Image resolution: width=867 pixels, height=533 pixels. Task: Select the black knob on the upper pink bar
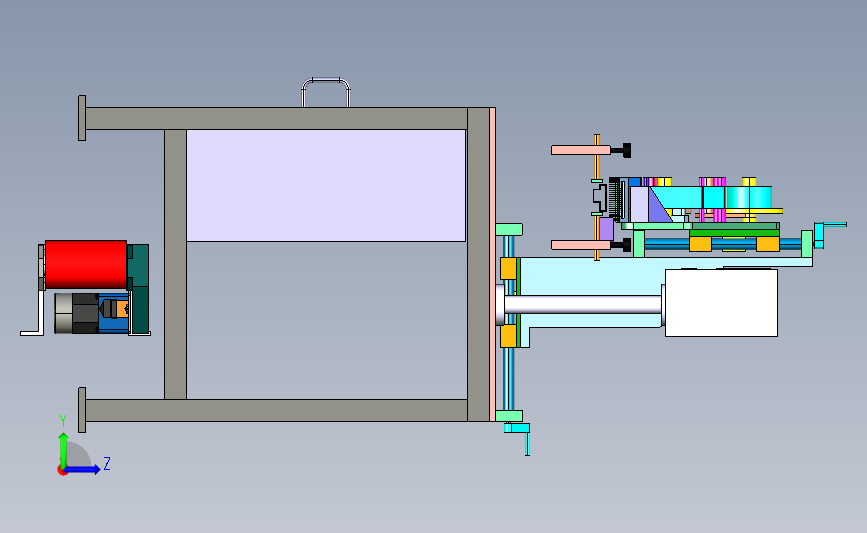[626, 150]
